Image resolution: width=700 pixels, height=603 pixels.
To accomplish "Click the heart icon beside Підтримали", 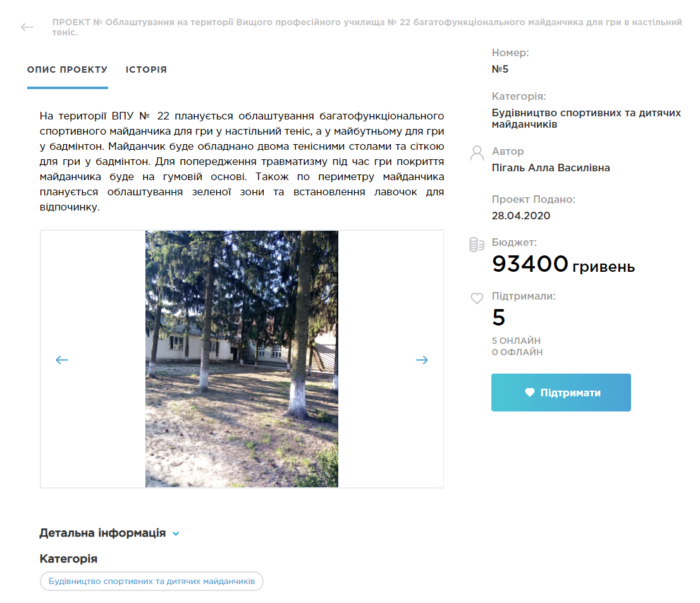I will point(477,298).
